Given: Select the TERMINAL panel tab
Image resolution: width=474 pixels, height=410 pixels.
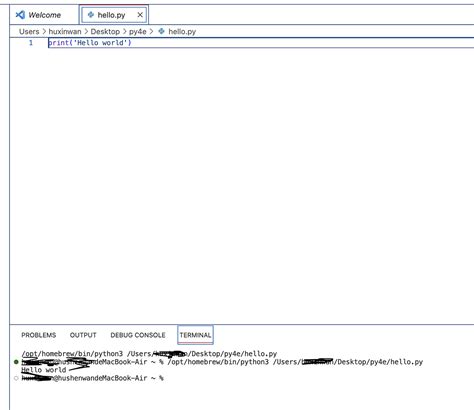Looking at the screenshot, I should 195,335.
